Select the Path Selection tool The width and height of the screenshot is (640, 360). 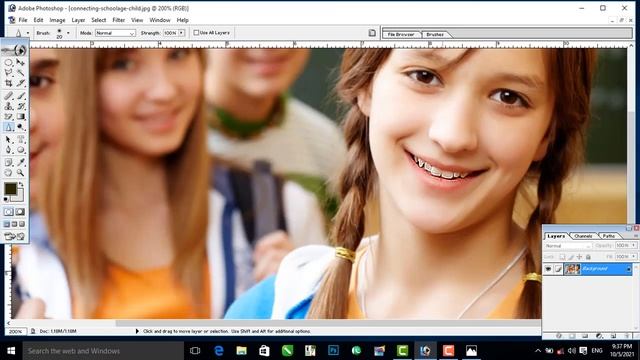point(9,140)
